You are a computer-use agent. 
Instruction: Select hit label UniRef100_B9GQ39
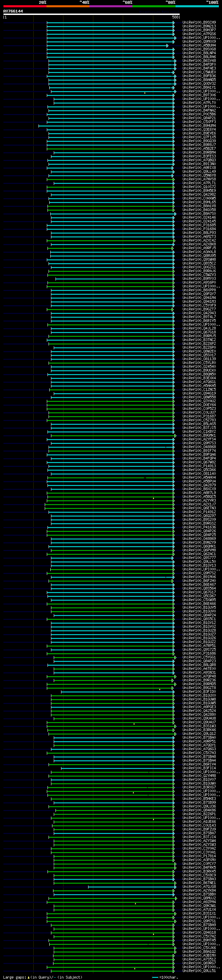[x=199, y=141]
